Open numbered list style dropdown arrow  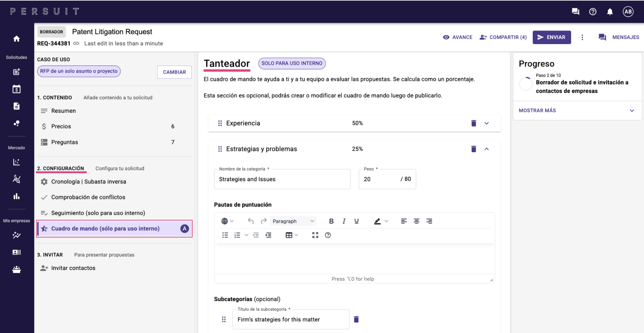pos(246,235)
